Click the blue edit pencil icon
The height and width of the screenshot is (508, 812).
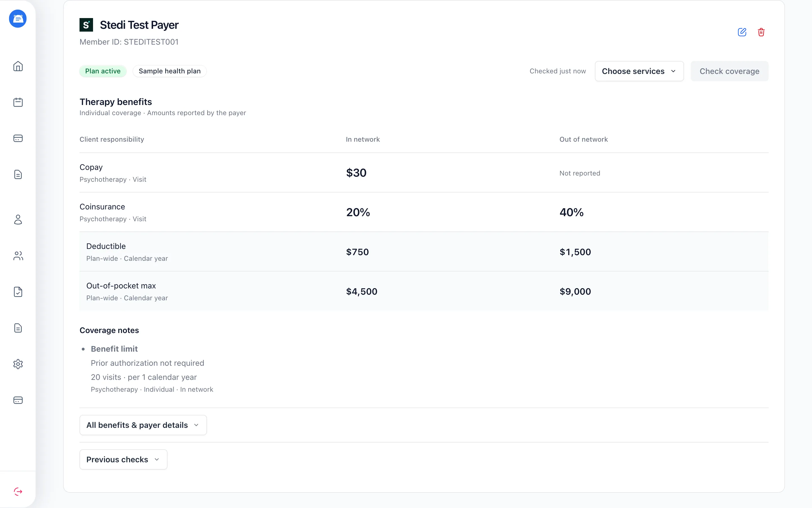coord(742,32)
